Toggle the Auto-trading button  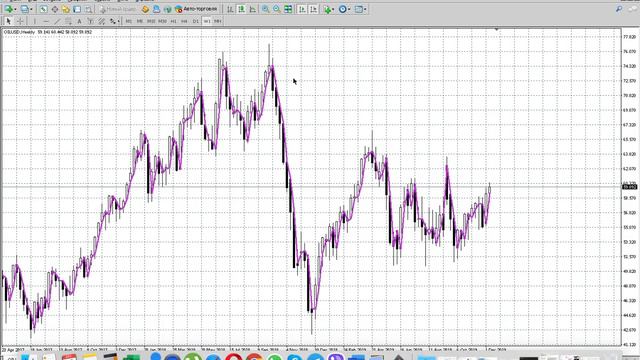click(x=196, y=9)
